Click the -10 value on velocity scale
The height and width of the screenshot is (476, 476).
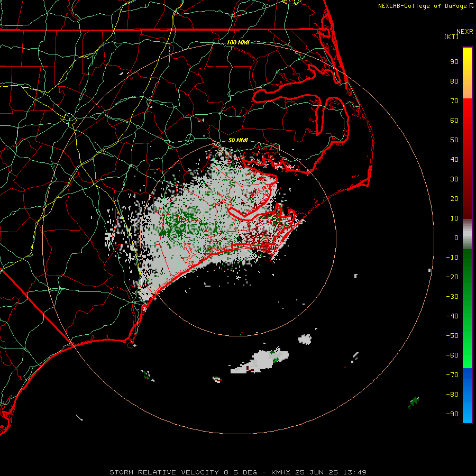coord(452,258)
